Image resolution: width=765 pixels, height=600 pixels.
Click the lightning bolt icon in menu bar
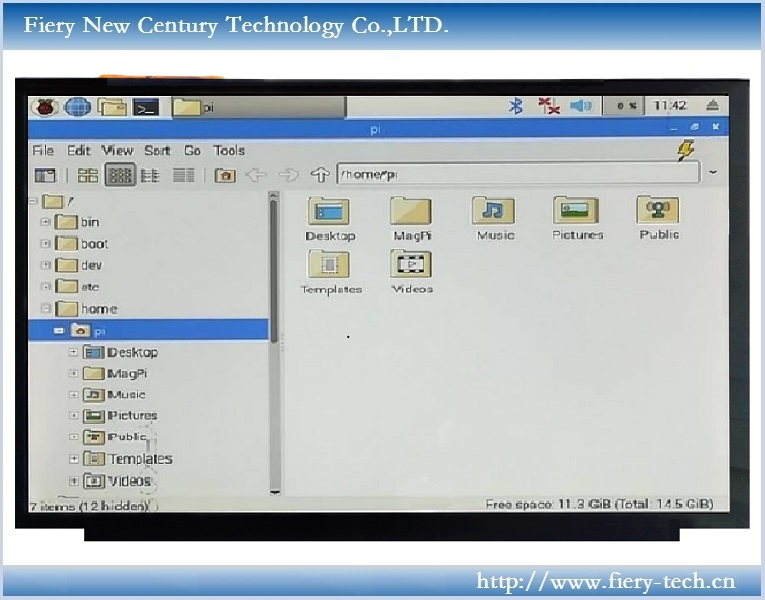tap(685, 150)
